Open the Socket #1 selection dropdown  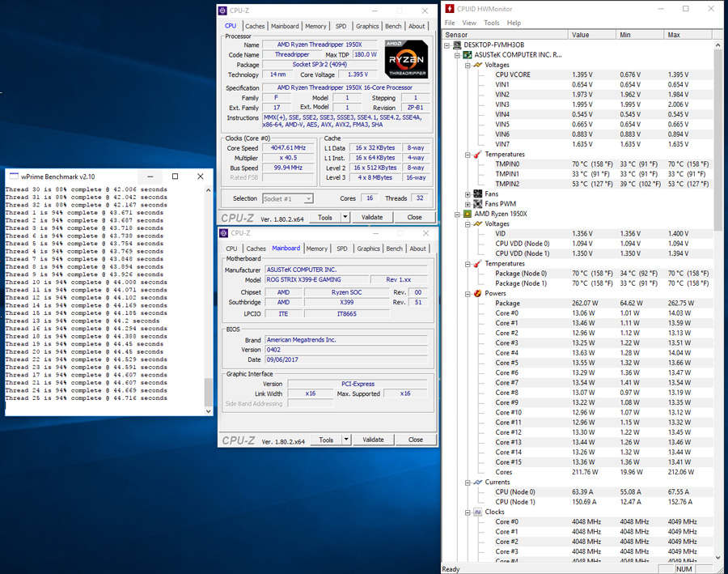point(308,199)
